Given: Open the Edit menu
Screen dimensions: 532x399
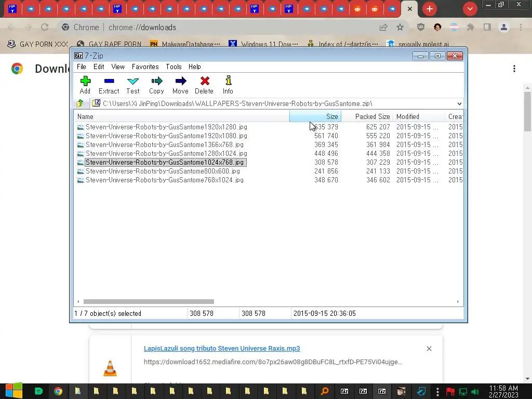Looking at the screenshot, I should pyautogui.click(x=99, y=67).
